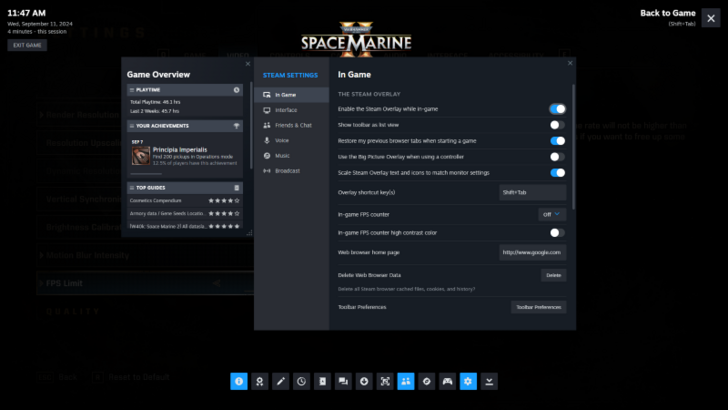The width and height of the screenshot is (728, 410).
Task: Click Delete web browser data button
Action: pyautogui.click(x=553, y=275)
